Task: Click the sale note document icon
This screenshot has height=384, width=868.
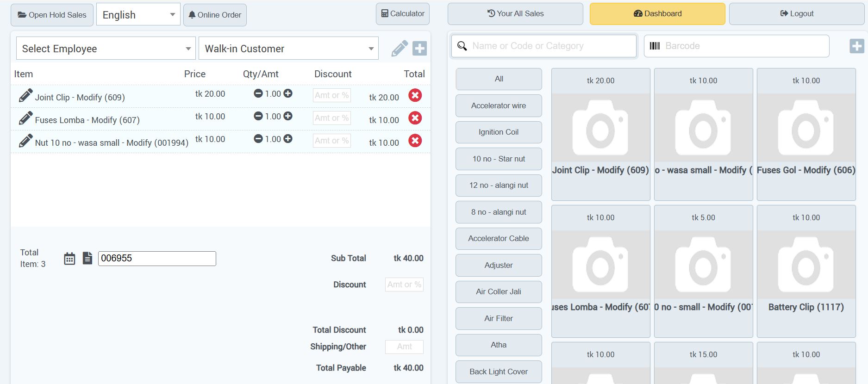Action: [x=87, y=258]
